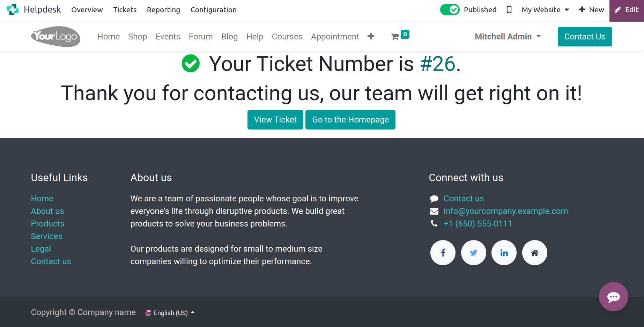
Task: Expand the English (US) language selector
Action: click(x=170, y=313)
